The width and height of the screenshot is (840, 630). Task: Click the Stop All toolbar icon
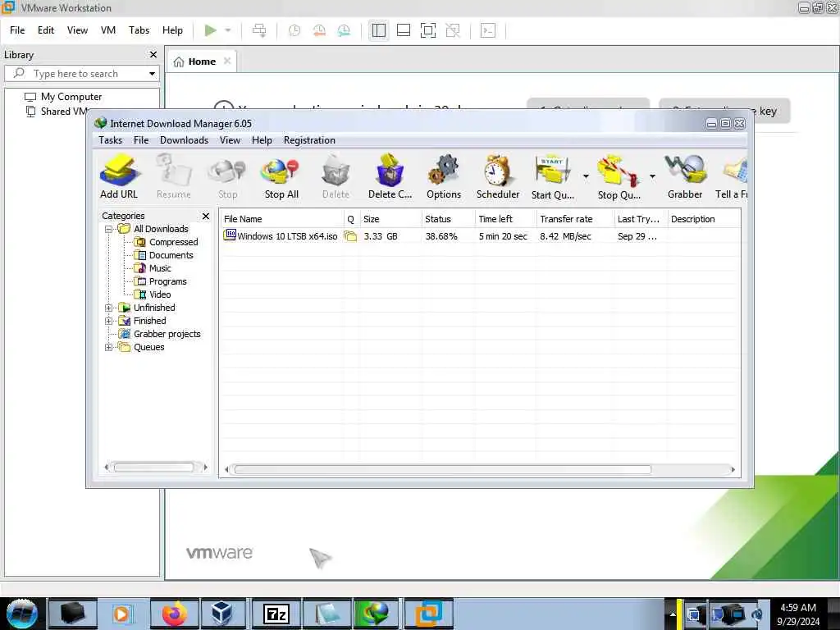tap(281, 177)
